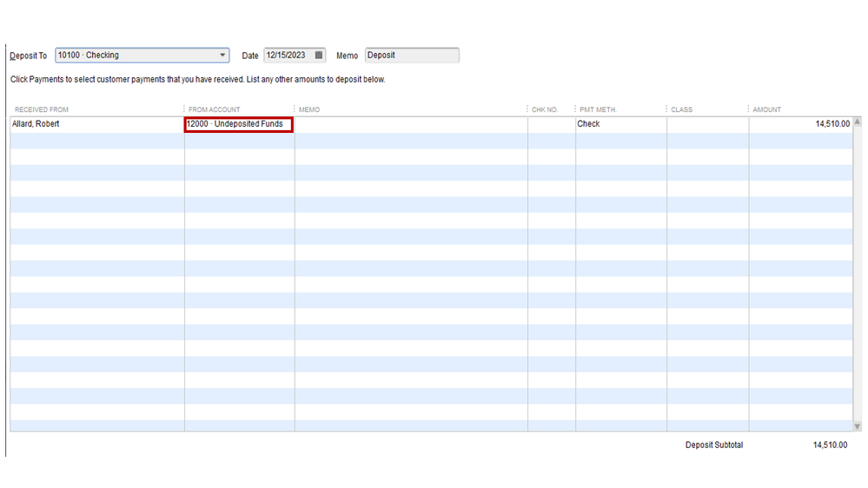Viewport: 868px width, 488px height.
Task: Click the MEMO column header
Action: [x=309, y=109]
